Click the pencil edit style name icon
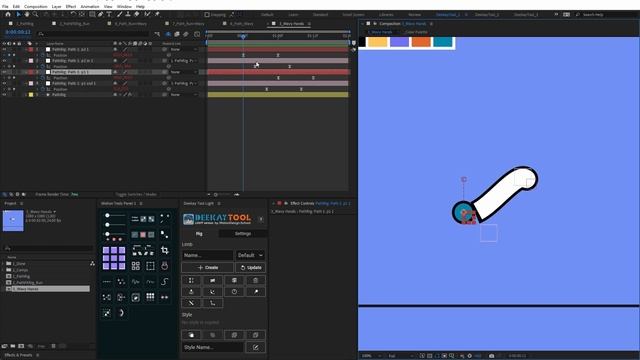The width and height of the screenshot is (640, 360). pos(256,347)
